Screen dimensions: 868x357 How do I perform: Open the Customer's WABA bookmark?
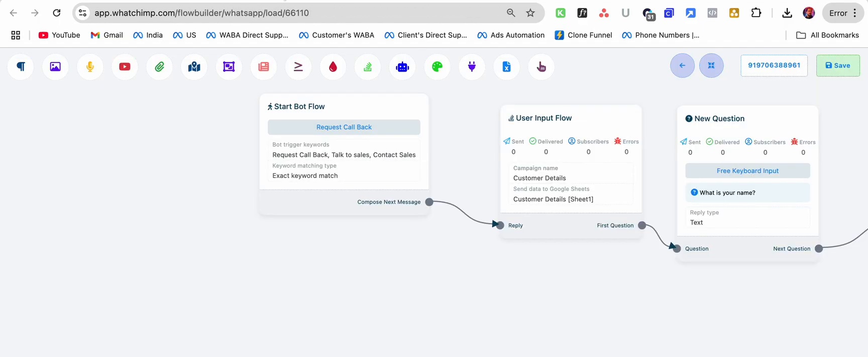click(x=337, y=35)
